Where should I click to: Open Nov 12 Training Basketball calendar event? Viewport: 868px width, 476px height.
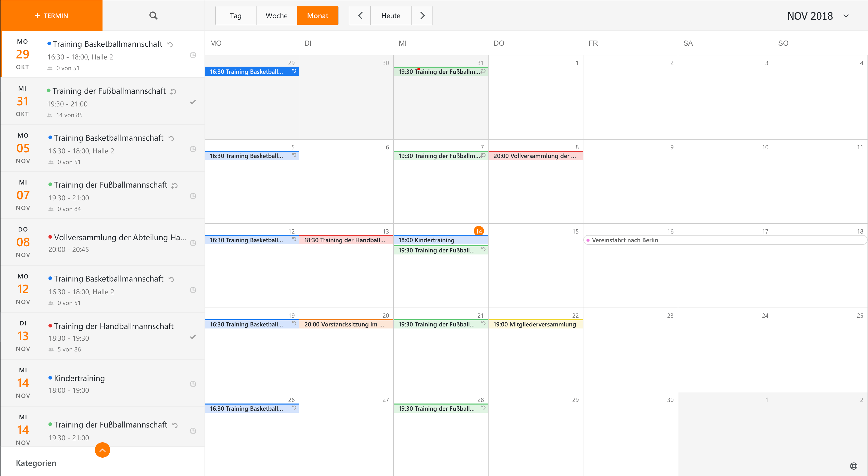tap(252, 240)
